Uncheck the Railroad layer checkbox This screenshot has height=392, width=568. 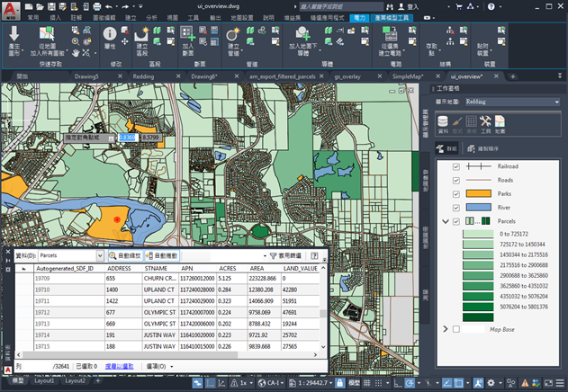[x=456, y=166]
